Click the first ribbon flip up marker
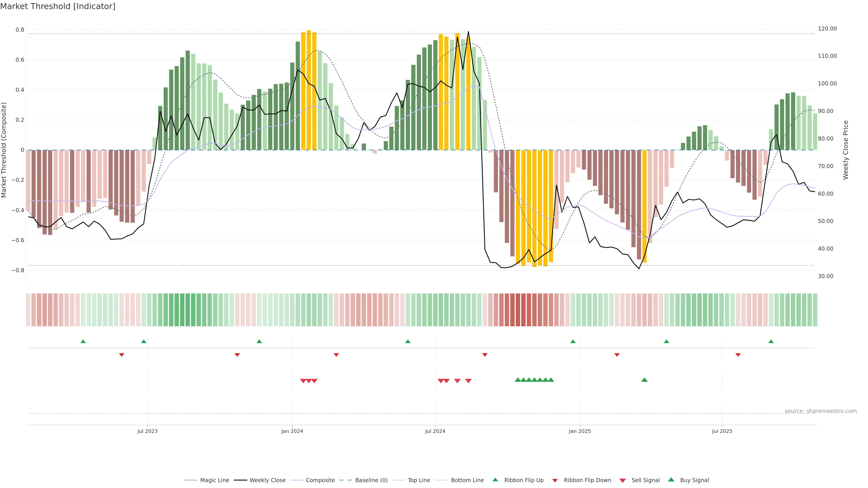Viewport: 868px width, 488px height. [x=83, y=342]
